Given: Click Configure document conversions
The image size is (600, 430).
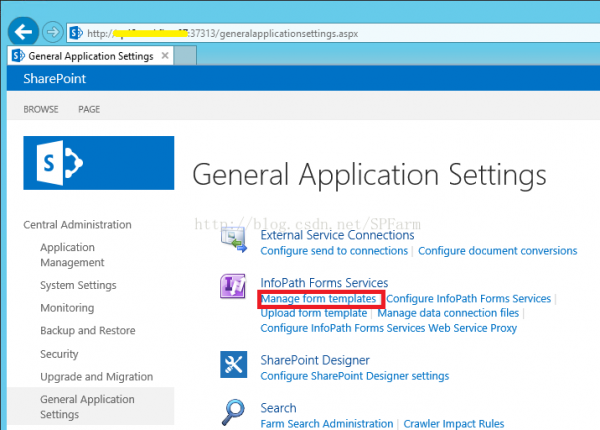Looking at the screenshot, I should pyautogui.click(x=497, y=251).
